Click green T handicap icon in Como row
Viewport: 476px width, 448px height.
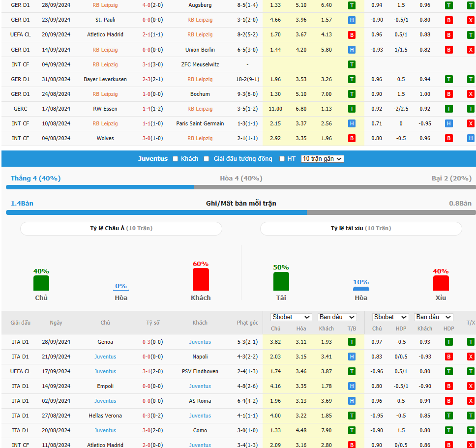[x=448, y=430]
